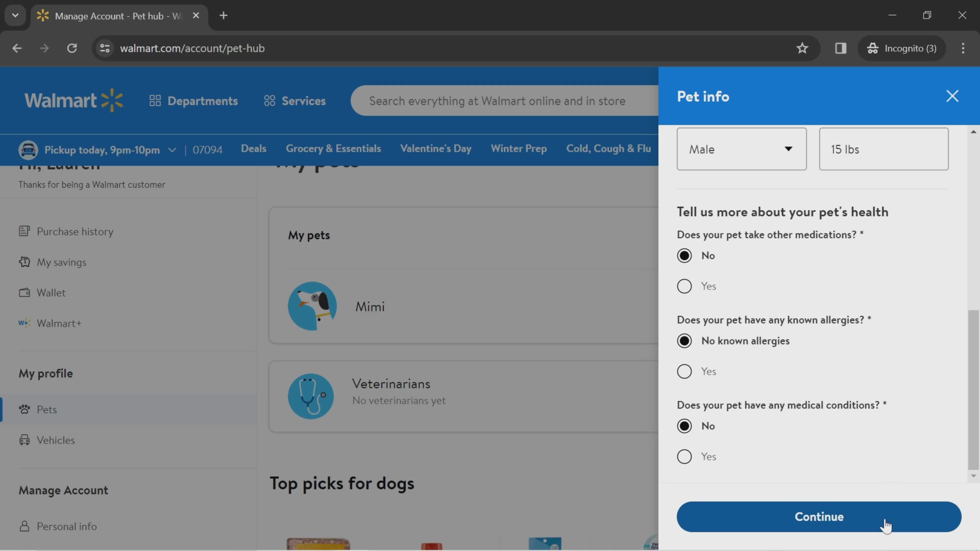Image resolution: width=980 pixels, height=551 pixels.
Task: Open Valentine's Day tab
Action: tap(436, 148)
